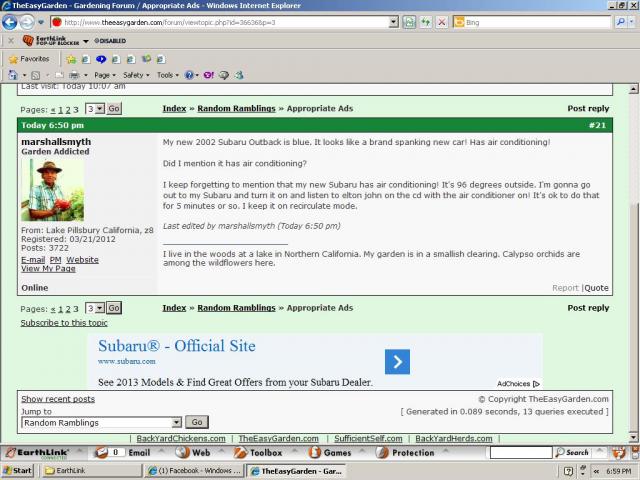Viewport: 640px width, 480px height.
Task: Open the BackYardChickens.com footer link
Action: [181, 438]
